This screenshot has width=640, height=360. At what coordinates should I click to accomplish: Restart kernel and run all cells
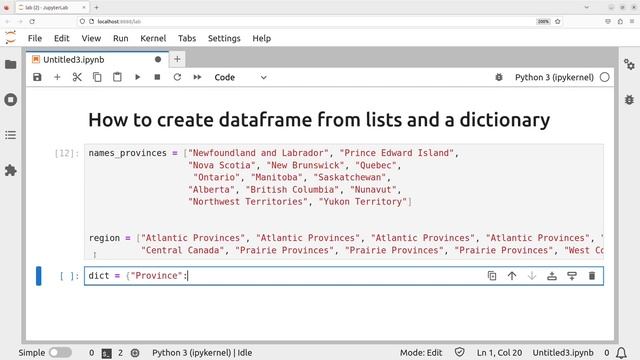coord(197,77)
